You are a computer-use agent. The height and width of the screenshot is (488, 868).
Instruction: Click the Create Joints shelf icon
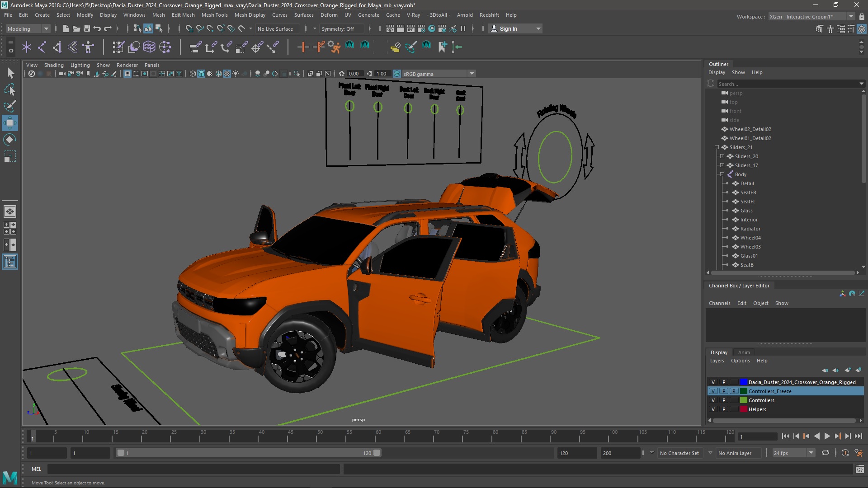[x=42, y=47]
